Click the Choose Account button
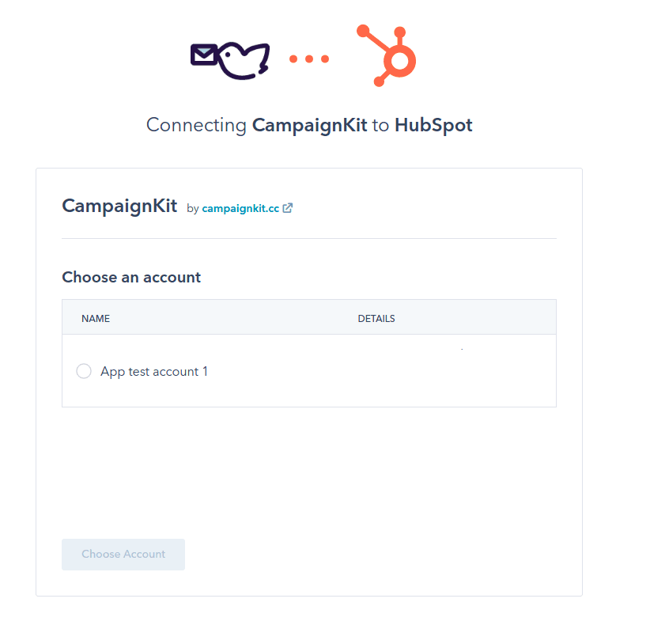This screenshot has height=644, width=650. pyautogui.click(x=123, y=554)
